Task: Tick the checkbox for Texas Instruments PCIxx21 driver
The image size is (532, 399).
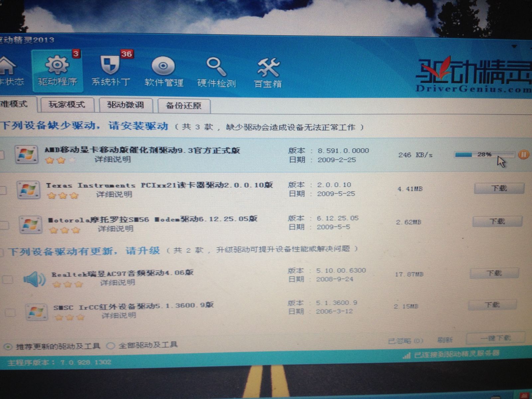Action: 3,190
